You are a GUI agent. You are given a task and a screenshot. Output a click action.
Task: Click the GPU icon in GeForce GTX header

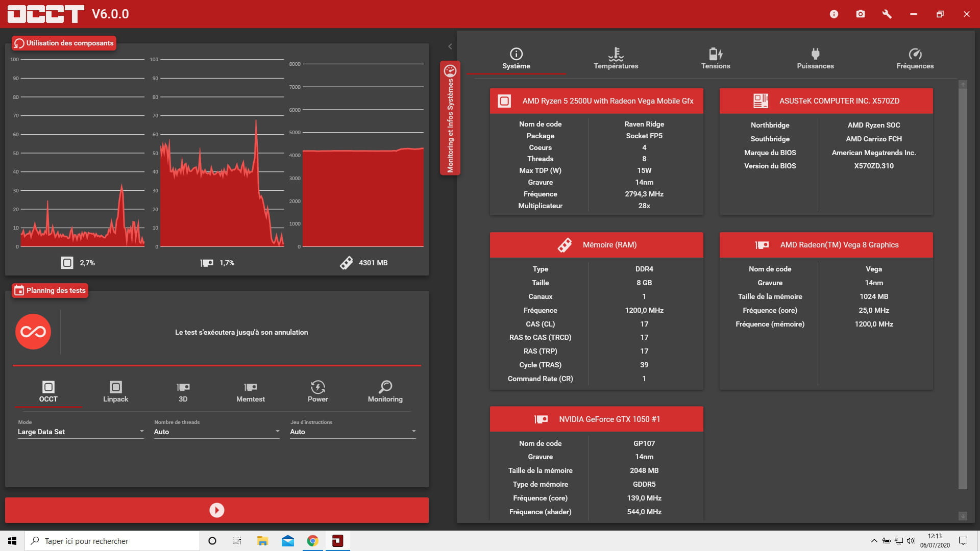pyautogui.click(x=541, y=419)
